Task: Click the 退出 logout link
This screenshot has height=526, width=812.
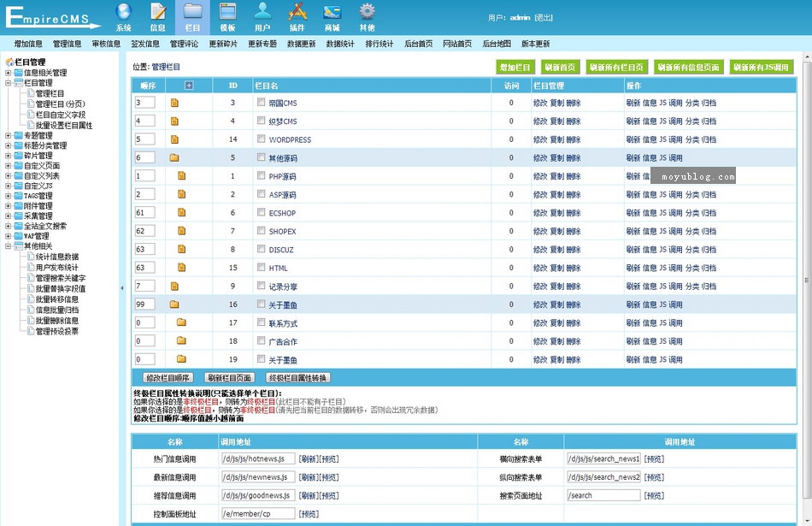Action: coord(544,18)
